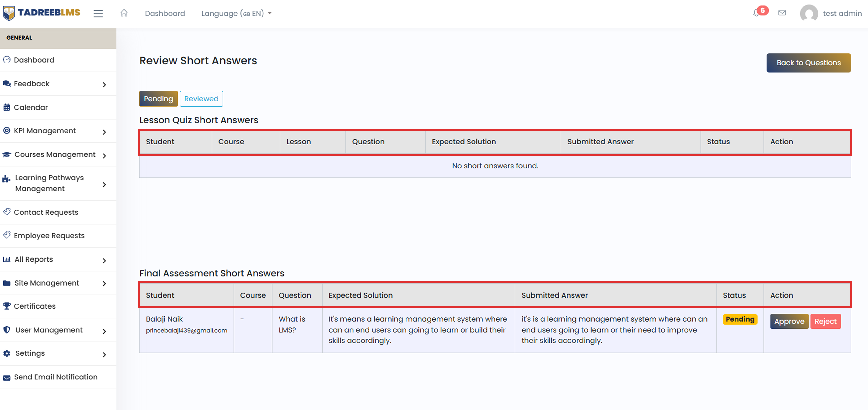Image resolution: width=868 pixels, height=410 pixels.
Task: Switch to the Pending tab
Action: (x=158, y=99)
